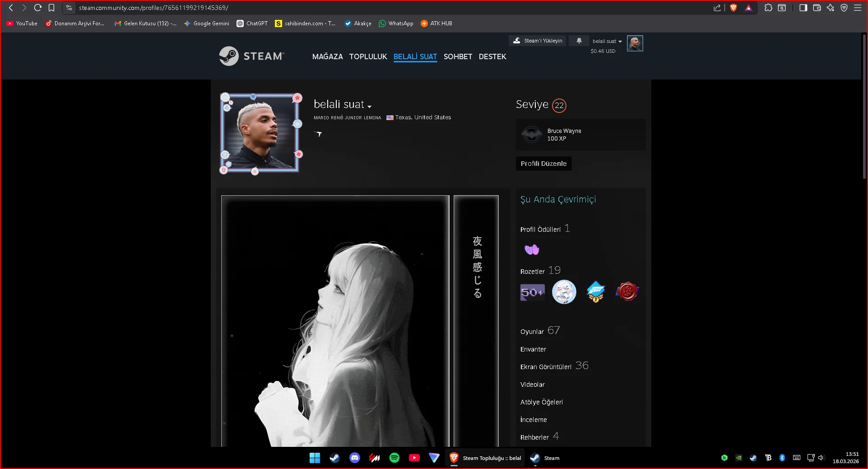Open Discord from the taskbar
868x469 pixels.
(x=355, y=458)
